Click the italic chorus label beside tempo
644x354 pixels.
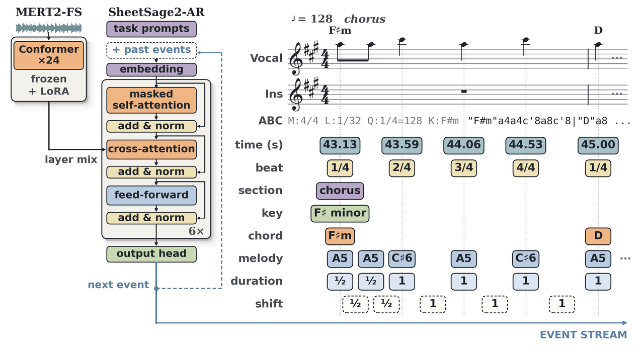pos(365,19)
